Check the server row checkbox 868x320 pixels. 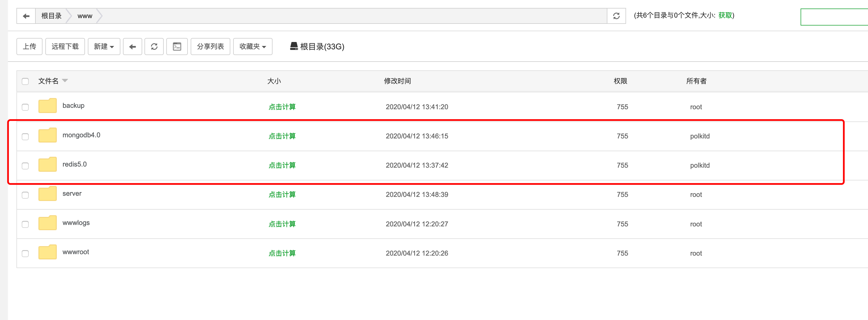click(25, 195)
